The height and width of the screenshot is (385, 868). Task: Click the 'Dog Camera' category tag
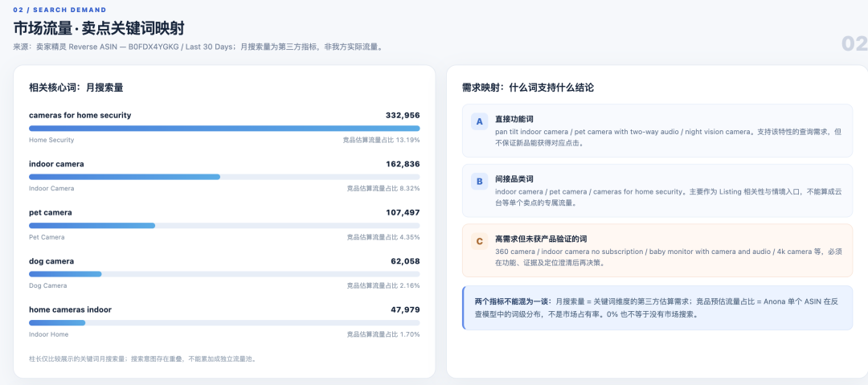point(47,286)
